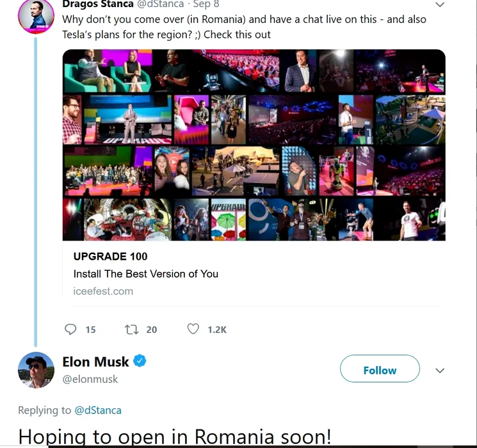The image size is (477, 448).
Task: Visit the iceefest.com link
Action: pyautogui.click(x=103, y=291)
